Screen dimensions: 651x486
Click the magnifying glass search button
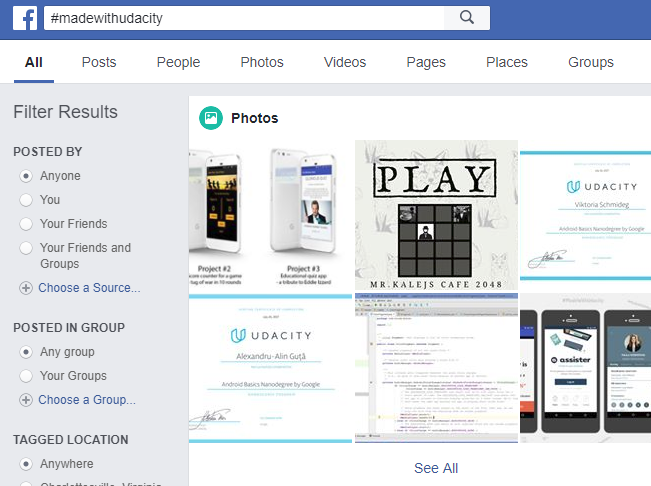466,18
